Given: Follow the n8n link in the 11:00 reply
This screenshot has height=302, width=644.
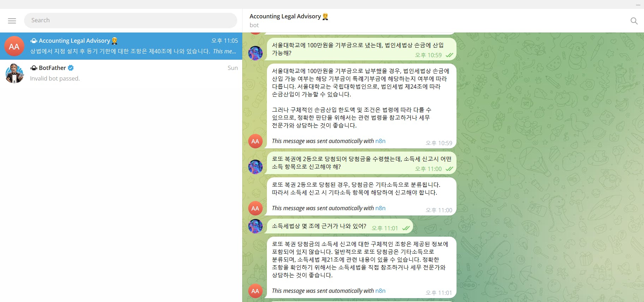Looking at the screenshot, I should [x=380, y=208].
